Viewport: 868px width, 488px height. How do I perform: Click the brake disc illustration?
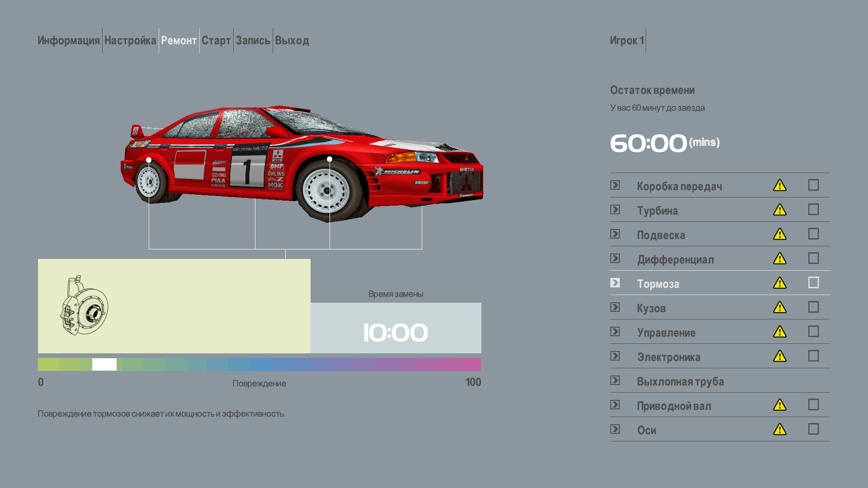point(84,305)
